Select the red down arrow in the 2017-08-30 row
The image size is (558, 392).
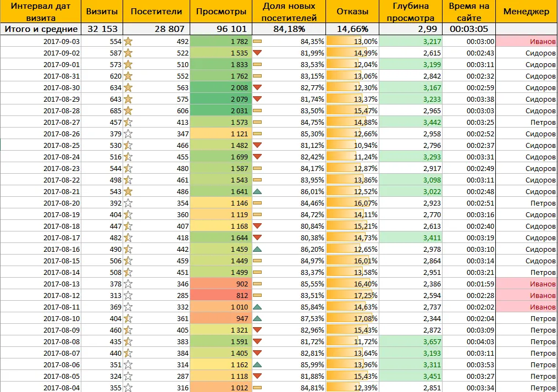[257, 87]
